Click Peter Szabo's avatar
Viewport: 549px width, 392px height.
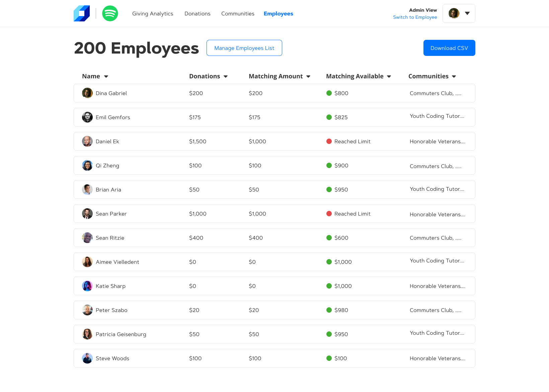click(87, 310)
